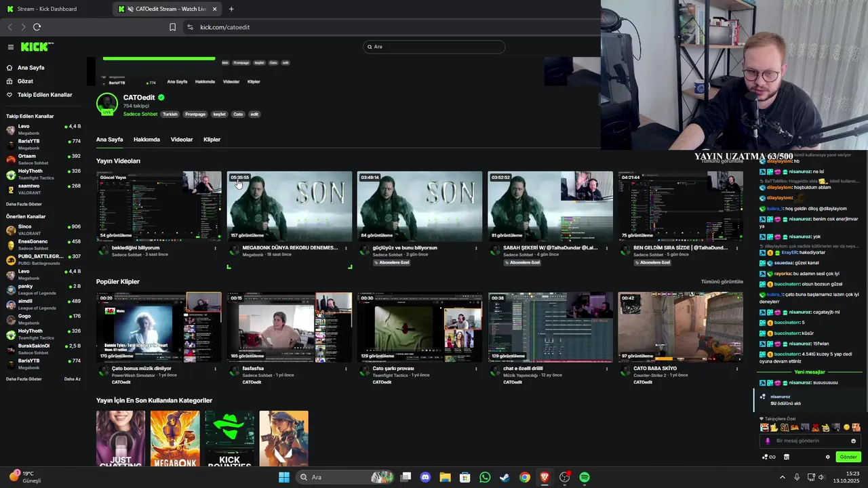Open BurakSakinOl recommended channel

(x=43, y=349)
